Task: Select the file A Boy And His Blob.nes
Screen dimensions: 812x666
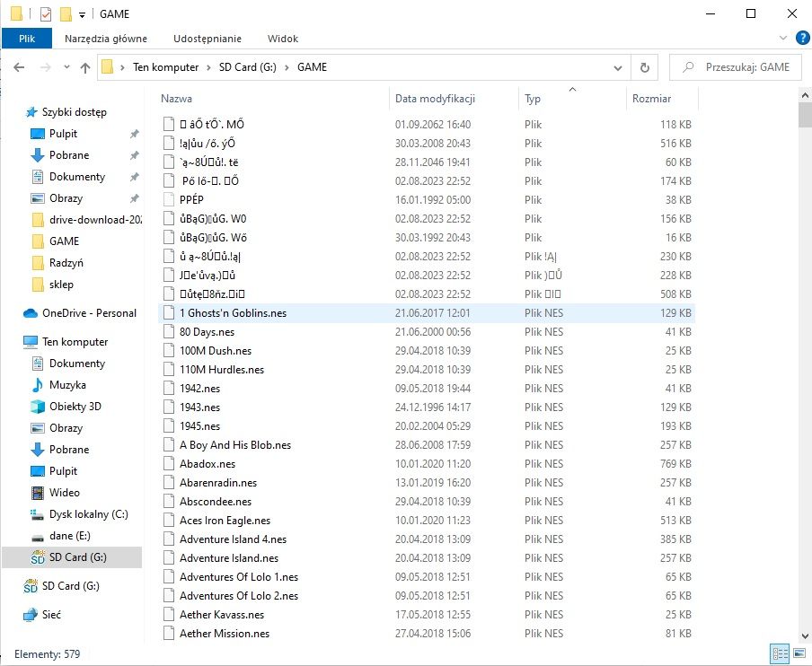Action: pyautogui.click(x=235, y=445)
